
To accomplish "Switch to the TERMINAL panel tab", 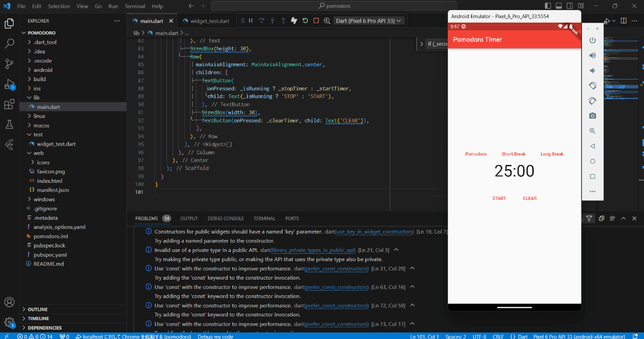I will [x=264, y=218].
